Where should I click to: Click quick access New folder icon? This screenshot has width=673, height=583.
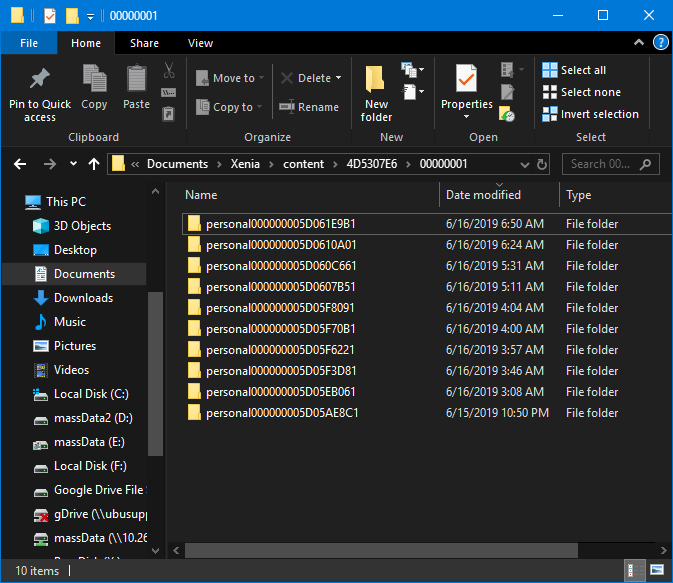[72, 16]
